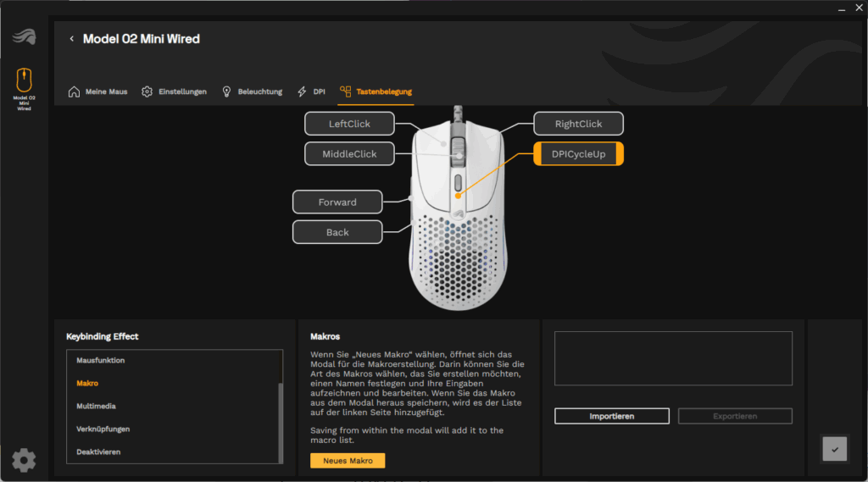Image resolution: width=868 pixels, height=482 pixels.
Task: Select Deaktivieren in the effect list
Action: click(98, 452)
